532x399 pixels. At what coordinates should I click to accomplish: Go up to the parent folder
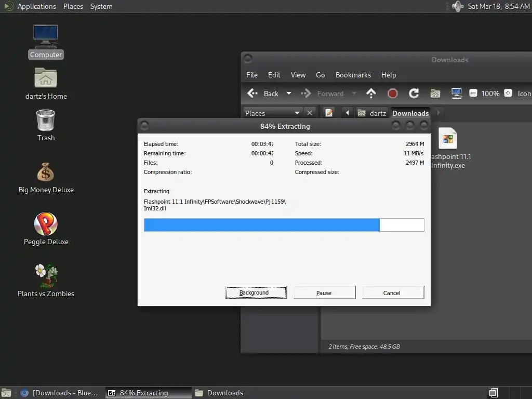pos(371,94)
